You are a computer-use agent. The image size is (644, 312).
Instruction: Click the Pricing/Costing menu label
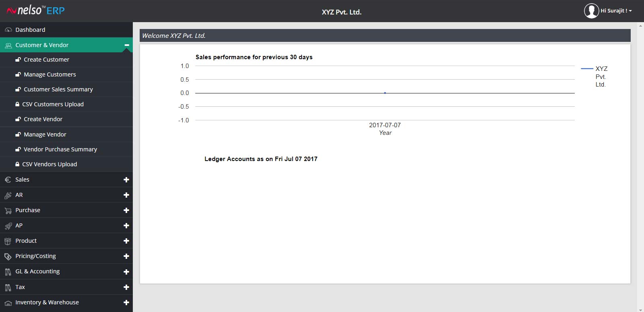(35, 256)
